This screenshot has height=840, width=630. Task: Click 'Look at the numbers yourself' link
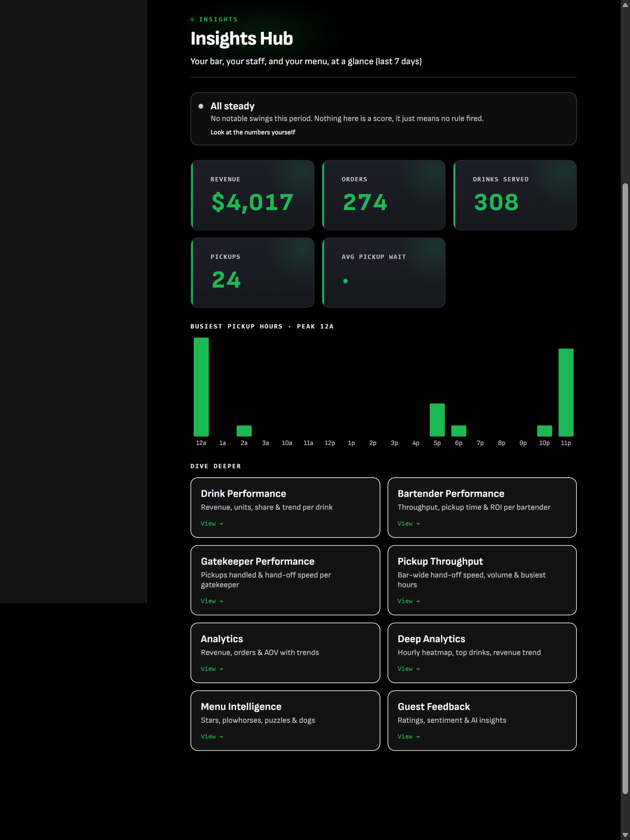click(252, 132)
